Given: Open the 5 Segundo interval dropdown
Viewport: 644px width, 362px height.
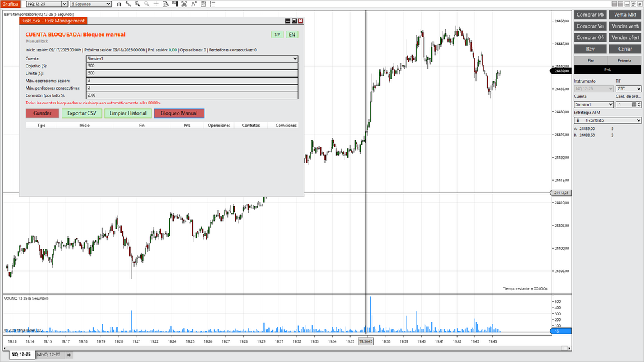Looking at the screenshot, I should click(x=91, y=4).
